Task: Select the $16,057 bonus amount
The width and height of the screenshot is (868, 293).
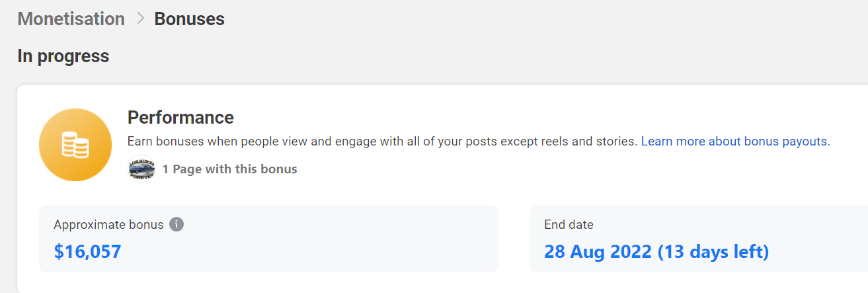Action: pyautogui.click(x=87, y=252)
